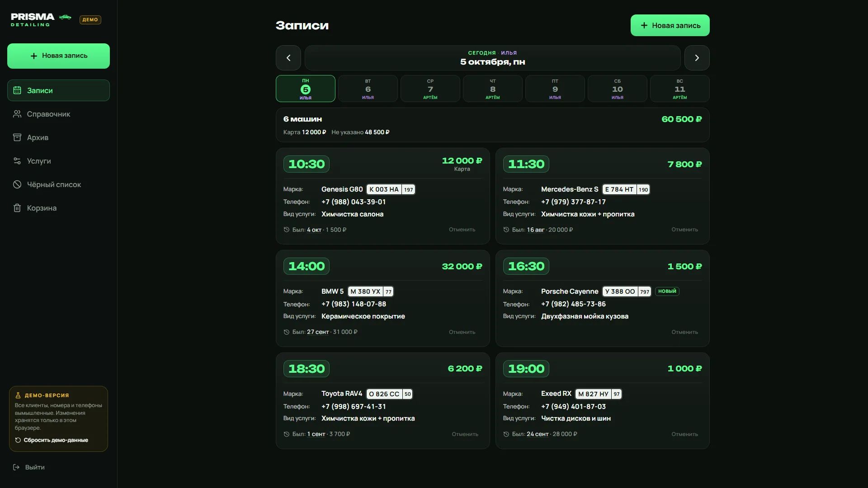Image resolution: width=868 pixels, height=488 pixels.
Task: Cancel the 16:30 Porsche Cayenne appointment
Action: point(684,332)
